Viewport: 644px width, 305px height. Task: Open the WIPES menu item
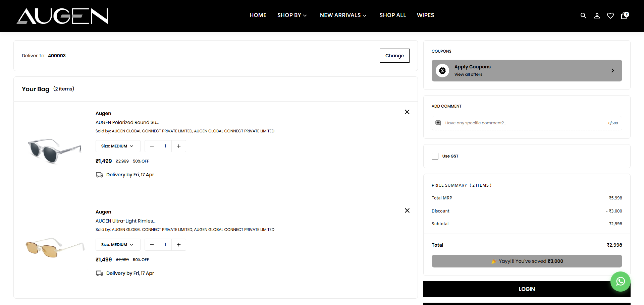(x=425, y=15)
